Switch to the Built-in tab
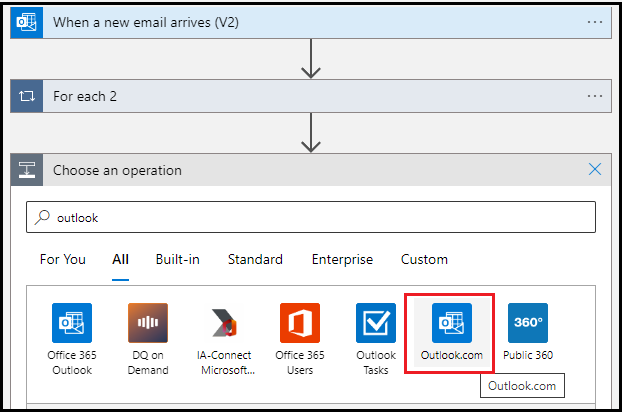The width and height of the screenshot is (622, 412). [x=178, y=260]
